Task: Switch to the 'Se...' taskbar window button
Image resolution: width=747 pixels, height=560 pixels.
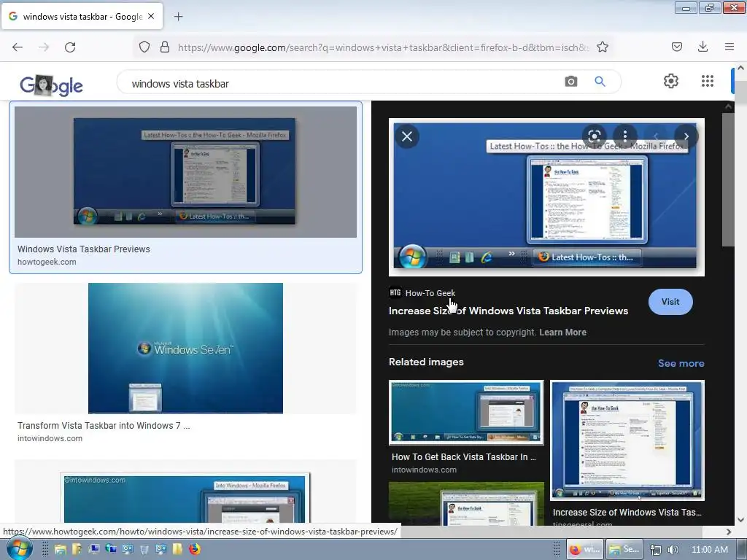Action: (x=624, y=549)
